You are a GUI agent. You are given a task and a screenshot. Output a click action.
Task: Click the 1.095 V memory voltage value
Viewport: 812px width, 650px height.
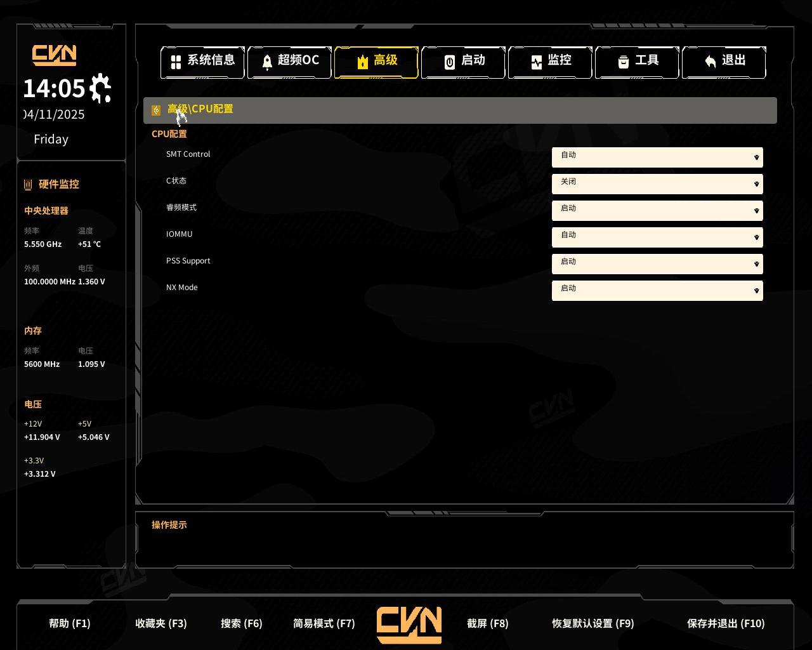pos(91,364)
